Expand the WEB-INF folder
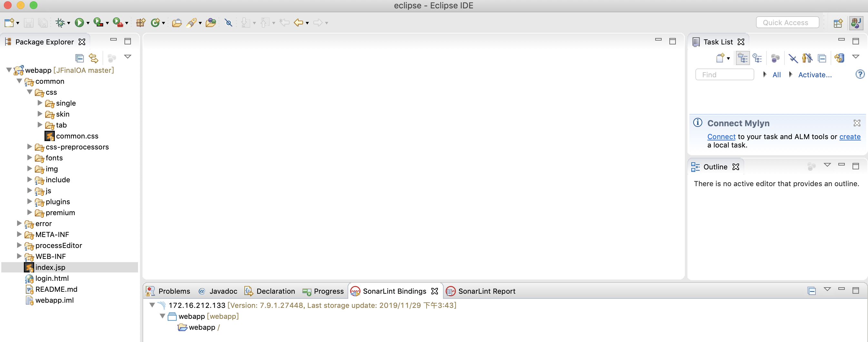The width and height of the screenshot is (868, 342). click(19, 256)
